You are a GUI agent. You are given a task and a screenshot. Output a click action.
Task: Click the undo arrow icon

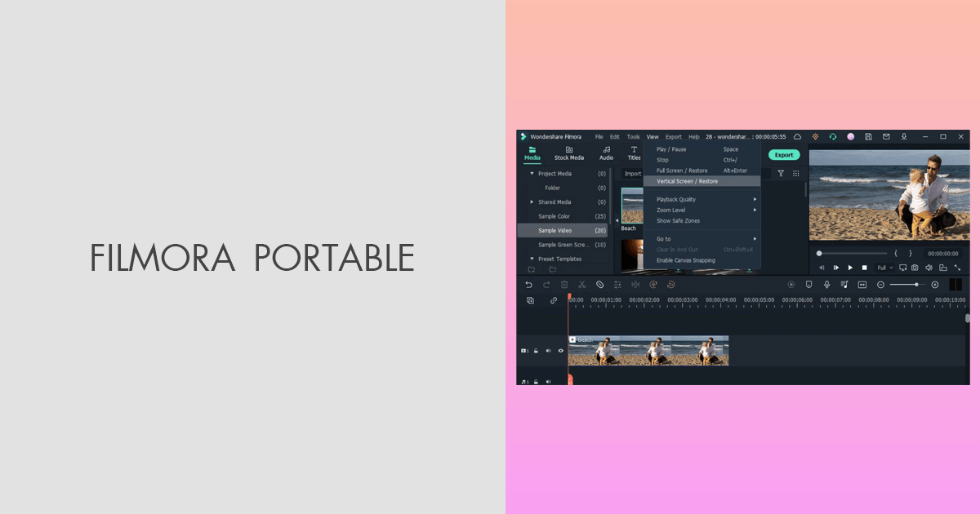(x=528, y=285)
